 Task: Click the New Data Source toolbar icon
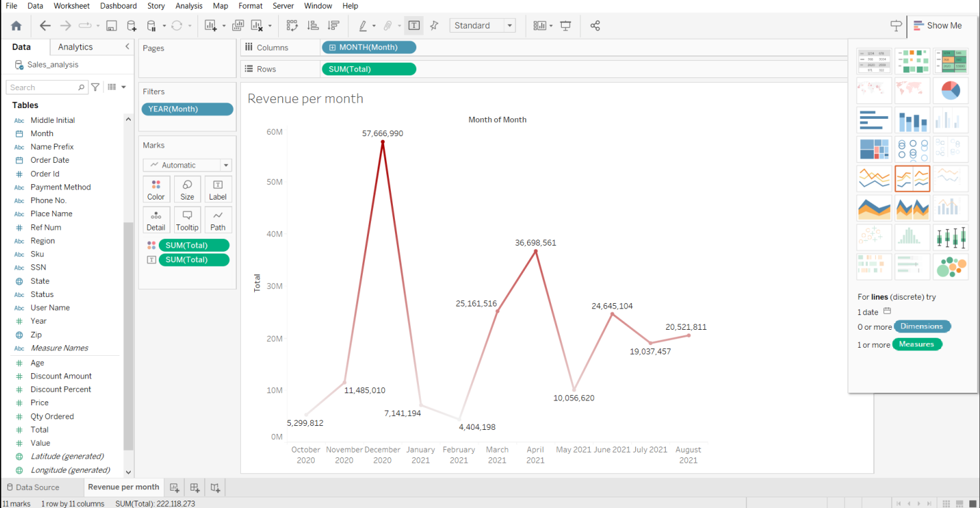point(132,25)
